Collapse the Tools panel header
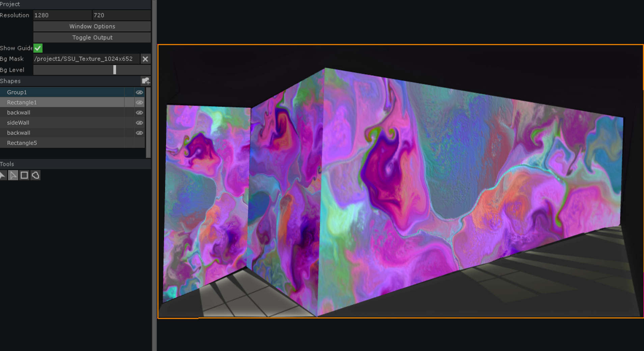 pyautogui.click(x=7, y=164)
